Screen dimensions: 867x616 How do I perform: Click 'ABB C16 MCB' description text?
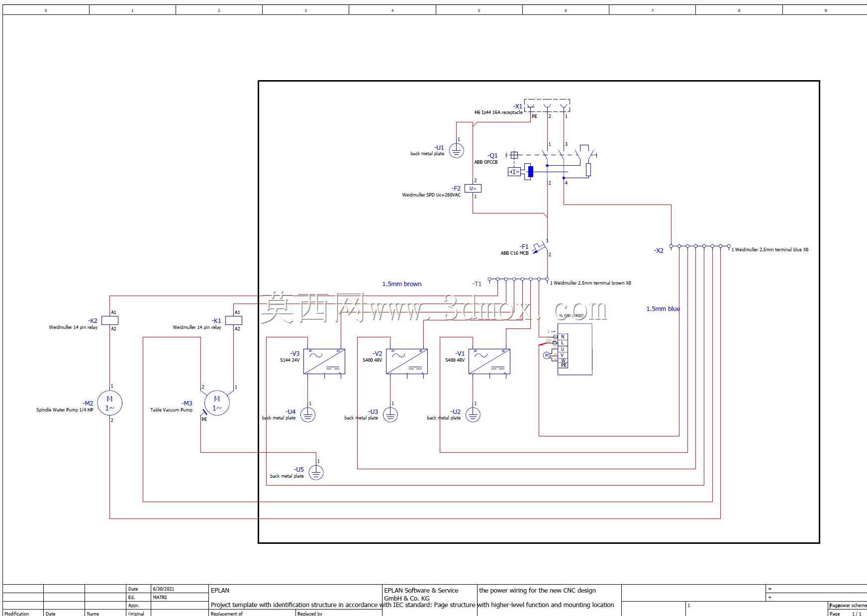pyautogui.click(x=514, y=253)
